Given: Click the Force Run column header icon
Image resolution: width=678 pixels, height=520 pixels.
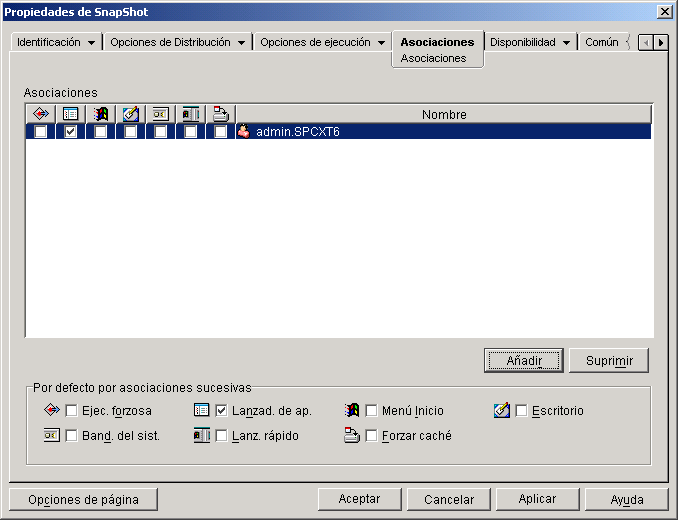Looking at the screenshot, I should 41,114.
